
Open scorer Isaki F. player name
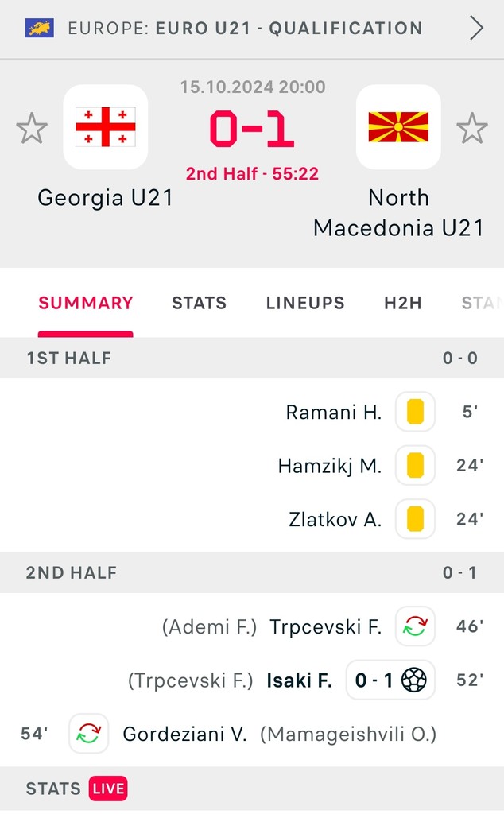coord(300,680)
